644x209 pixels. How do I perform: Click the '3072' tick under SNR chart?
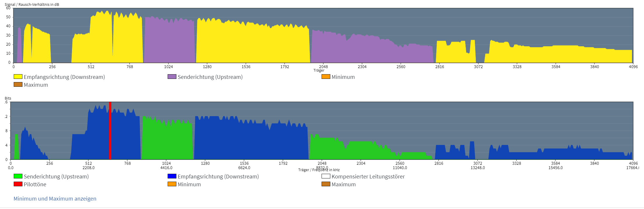pos(478,67)
